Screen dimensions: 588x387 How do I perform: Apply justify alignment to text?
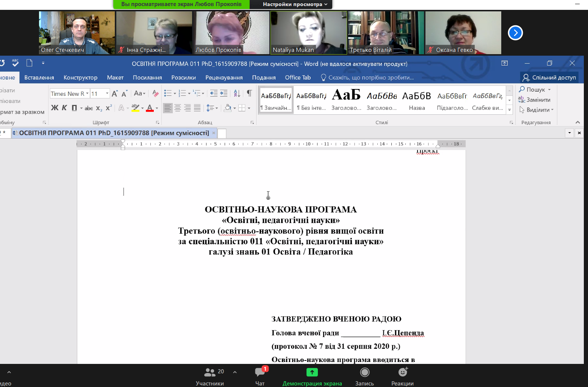tap(197, 108)
